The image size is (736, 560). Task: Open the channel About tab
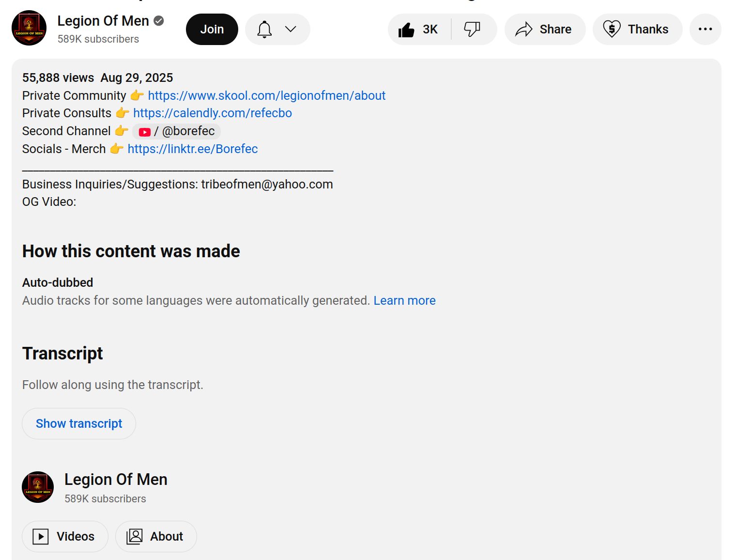pyautogui.click(x=156, y=537)
